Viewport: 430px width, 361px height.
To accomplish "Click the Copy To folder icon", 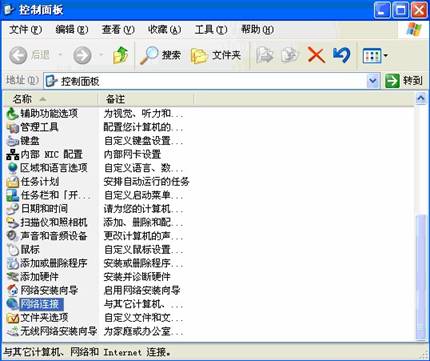I will (289, 55).
